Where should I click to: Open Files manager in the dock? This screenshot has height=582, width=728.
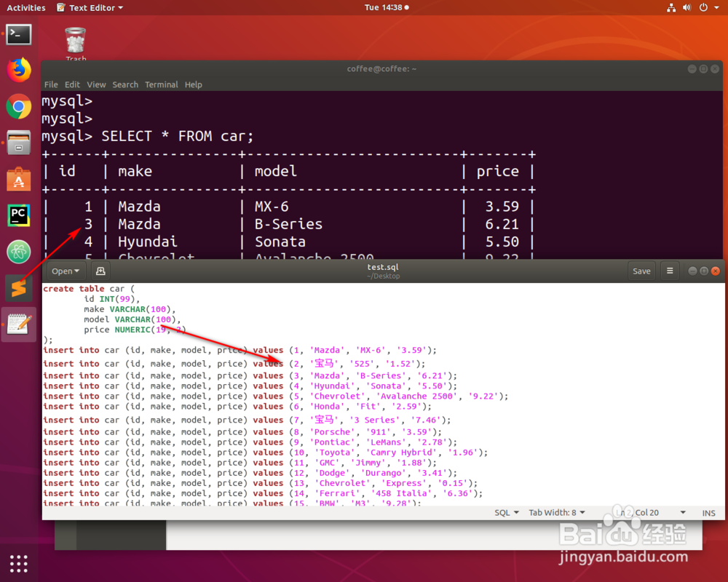[x=19, y=143]
